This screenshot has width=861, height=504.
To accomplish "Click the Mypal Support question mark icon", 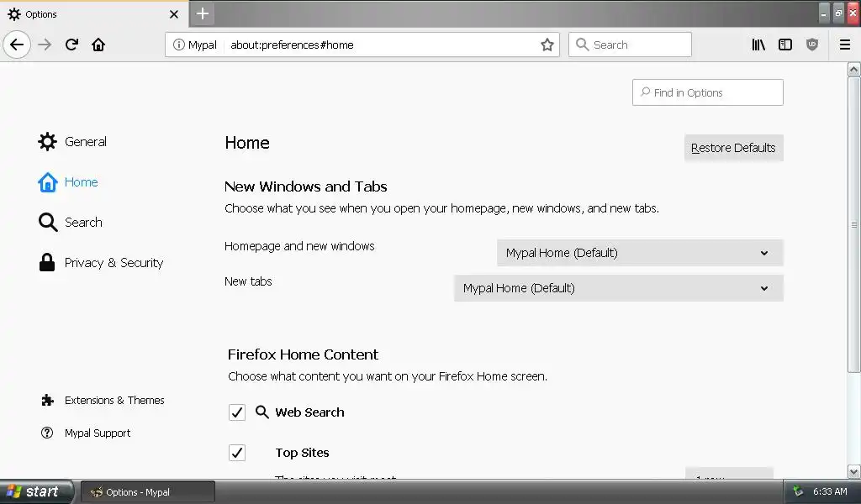I will [47, 433].
